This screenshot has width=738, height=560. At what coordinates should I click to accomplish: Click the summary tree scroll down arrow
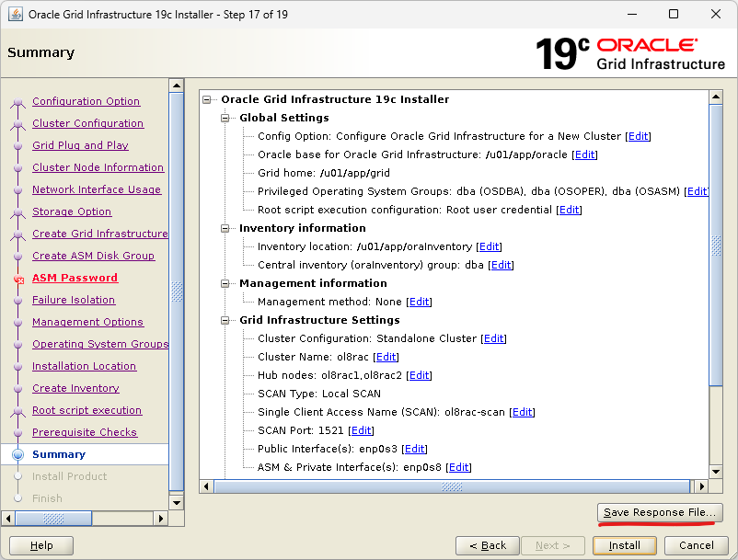(x=716, y=472)
